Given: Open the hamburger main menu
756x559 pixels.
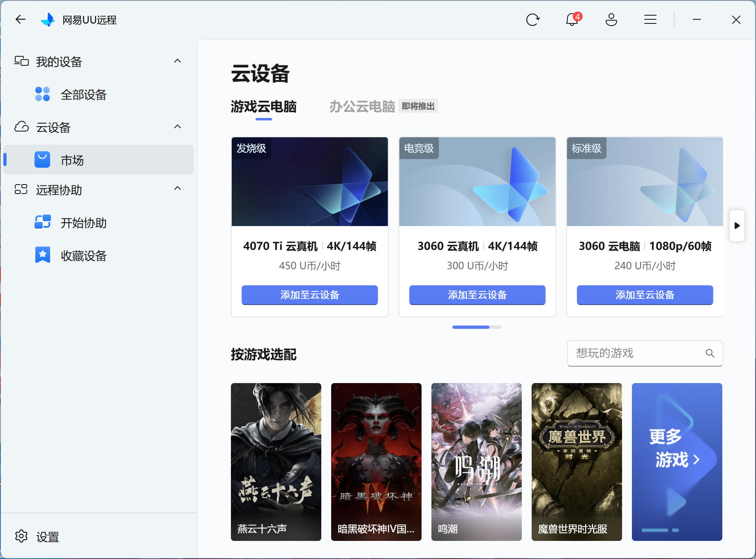Looking at the screenshot, I should [650, 19].
